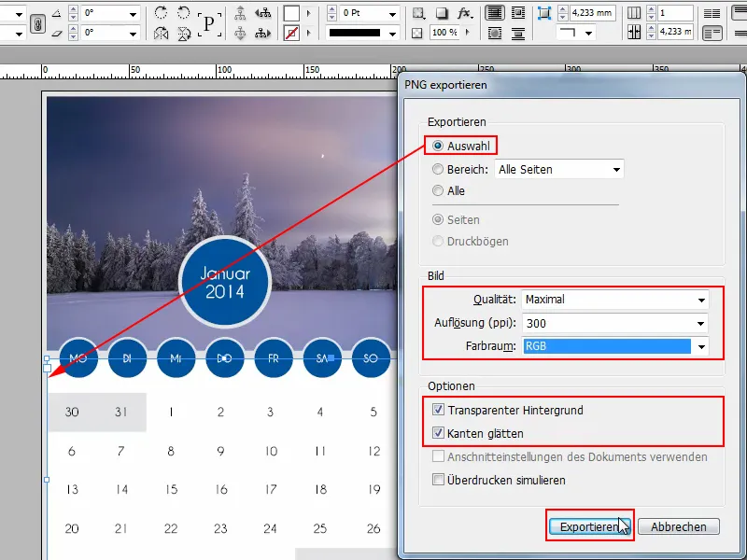The width and height of the screenshot is (747, 560).
Task: Click the opacity checkerboard icon
Action: pyautogui.click(x=416, y=34)
